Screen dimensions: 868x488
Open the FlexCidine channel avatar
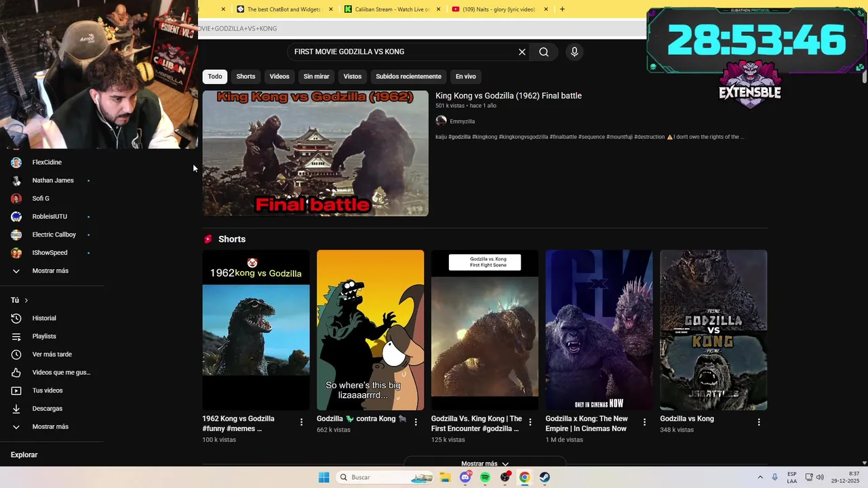point(16,163)
